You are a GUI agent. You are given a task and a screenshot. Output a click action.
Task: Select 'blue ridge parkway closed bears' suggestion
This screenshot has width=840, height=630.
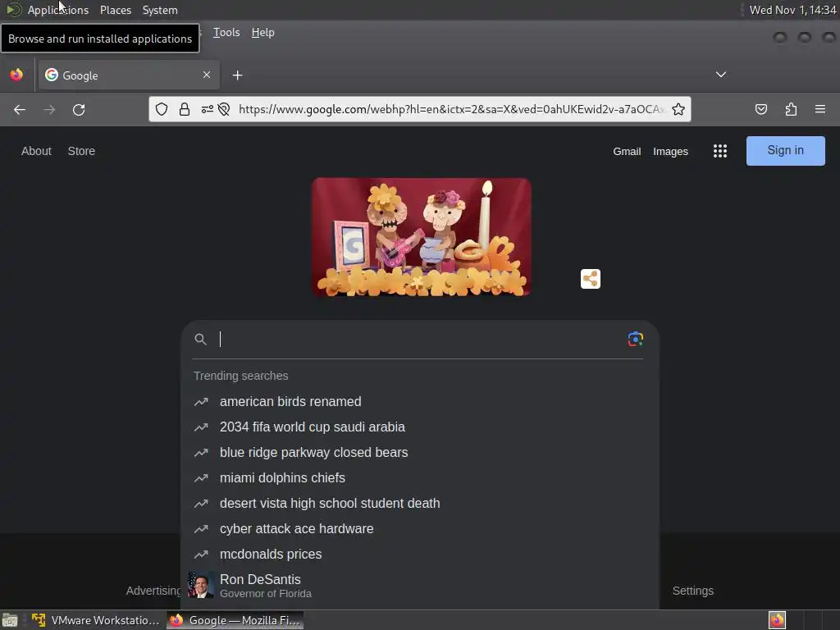click(x=419, y=452)
